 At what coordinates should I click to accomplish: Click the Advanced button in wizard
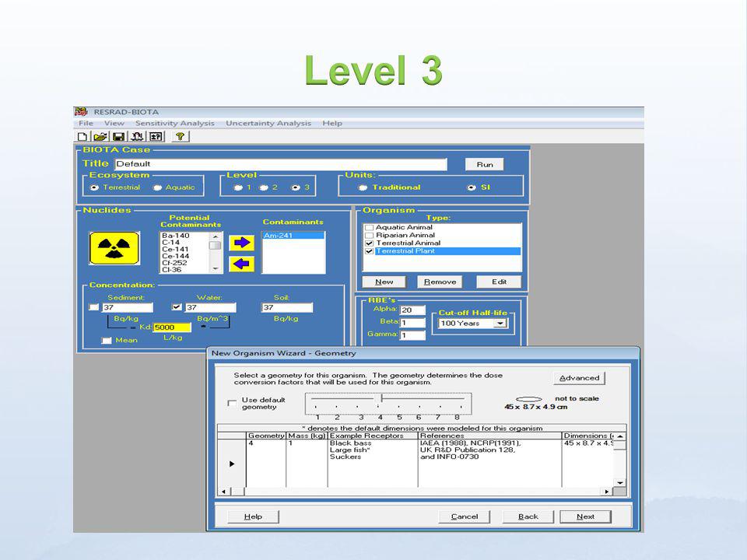[x=579, y=378]
